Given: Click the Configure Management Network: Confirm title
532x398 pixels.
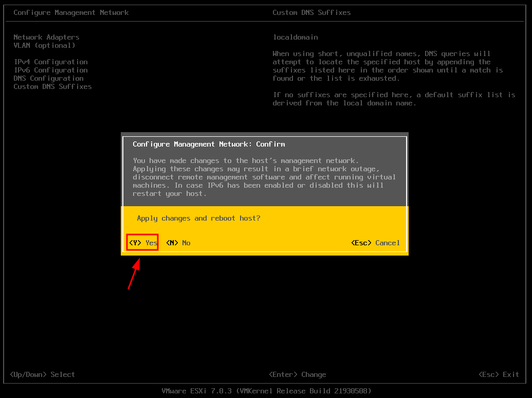Looking at the screenshot, I should 209,144.
